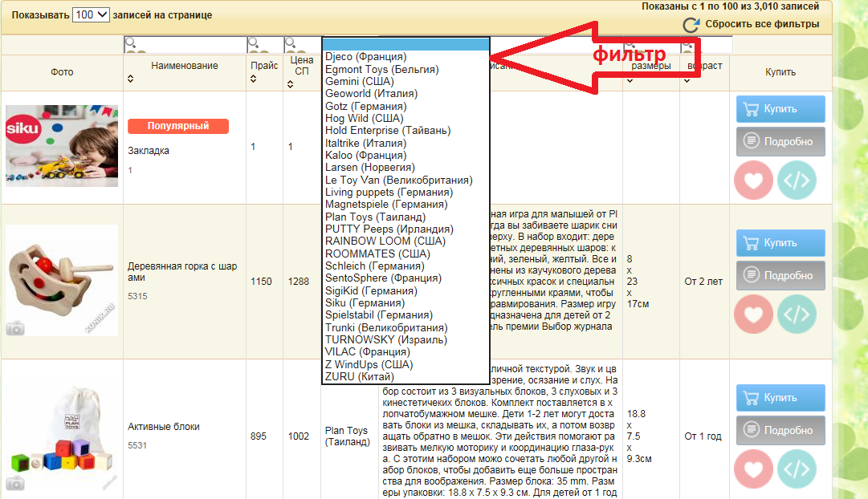
Task: Click 'Купить' button for Закладка
Action: point(780,109)
